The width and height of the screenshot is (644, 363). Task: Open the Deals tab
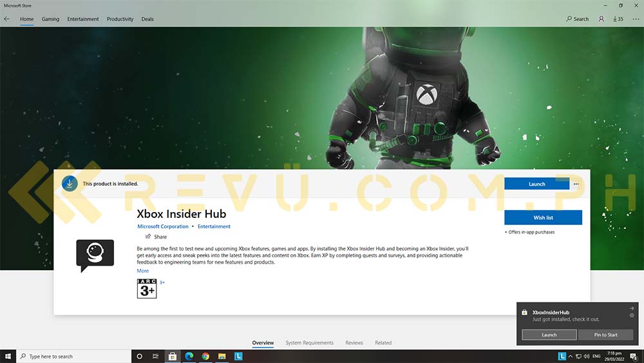click(x=147, y=19)
